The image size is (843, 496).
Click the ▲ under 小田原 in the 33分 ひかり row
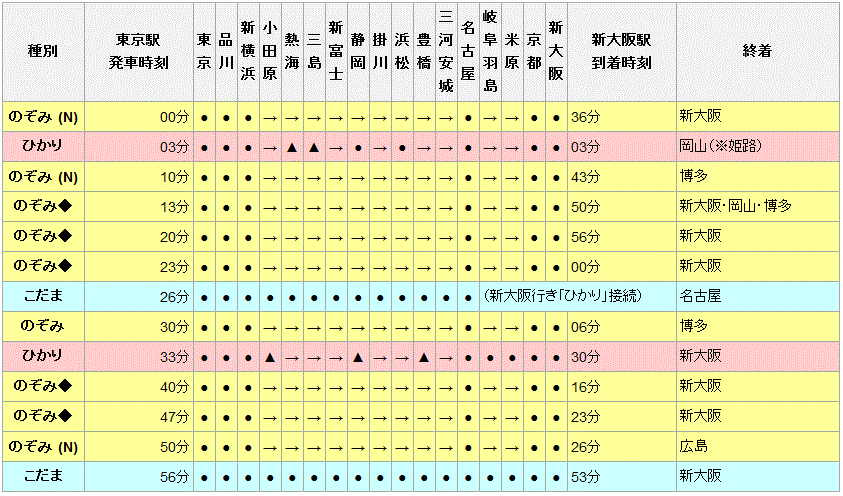270,357
